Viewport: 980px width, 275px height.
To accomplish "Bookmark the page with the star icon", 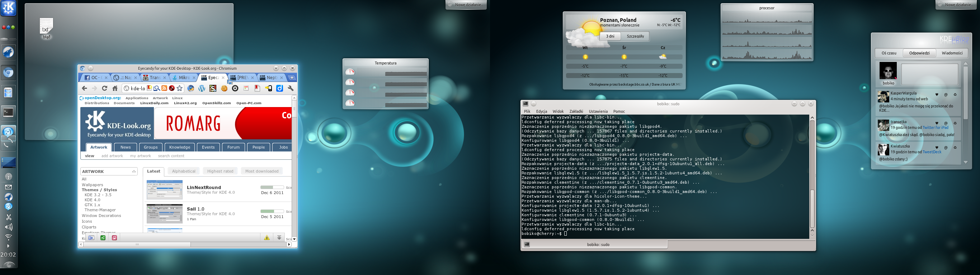I will pos(180,88).
